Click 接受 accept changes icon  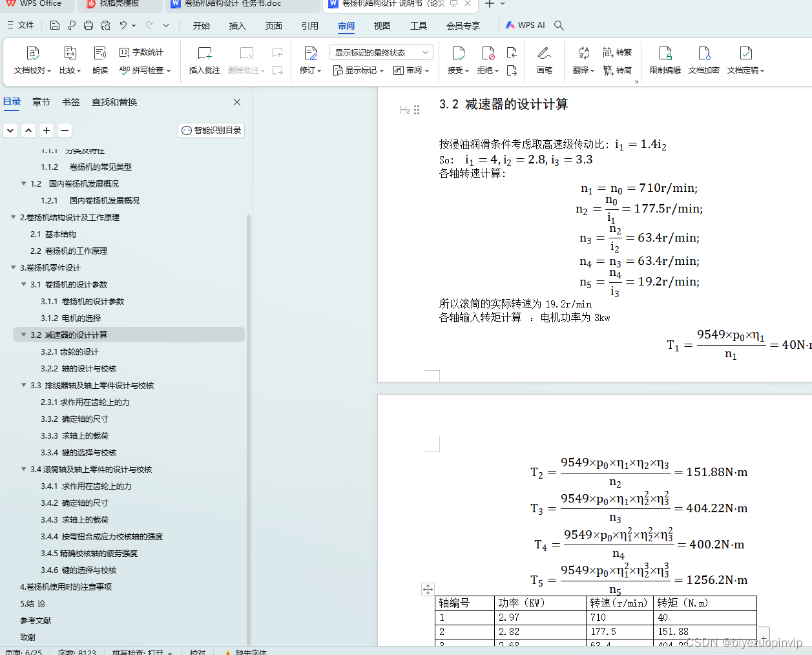coord(458,60)
